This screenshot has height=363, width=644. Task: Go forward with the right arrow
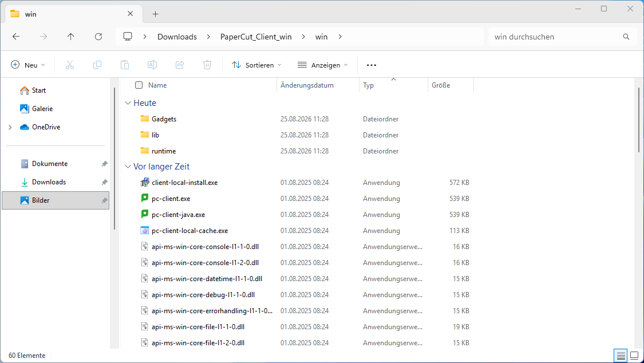(43, 37)
